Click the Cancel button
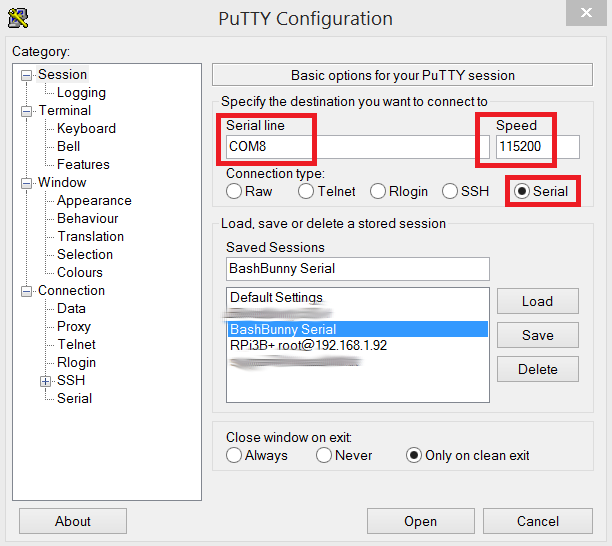This screenshot has width=612, height=546. point(537,521)
